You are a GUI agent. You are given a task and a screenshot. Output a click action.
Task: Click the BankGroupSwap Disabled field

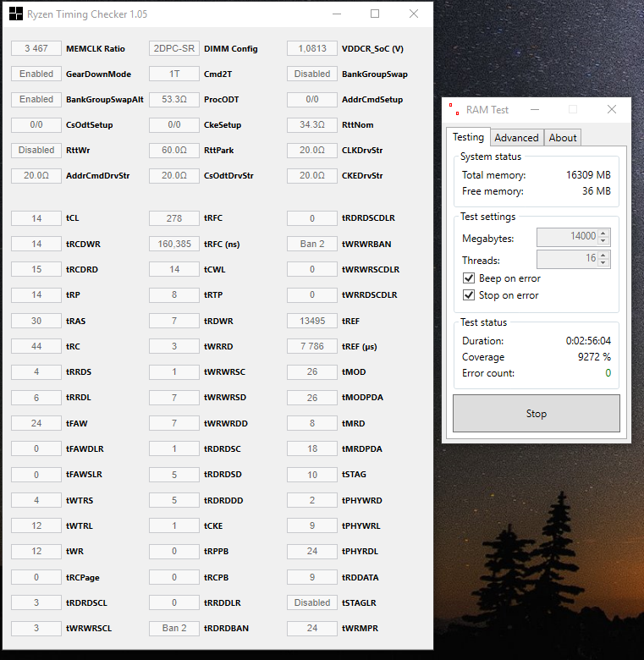tap(312, 74)
